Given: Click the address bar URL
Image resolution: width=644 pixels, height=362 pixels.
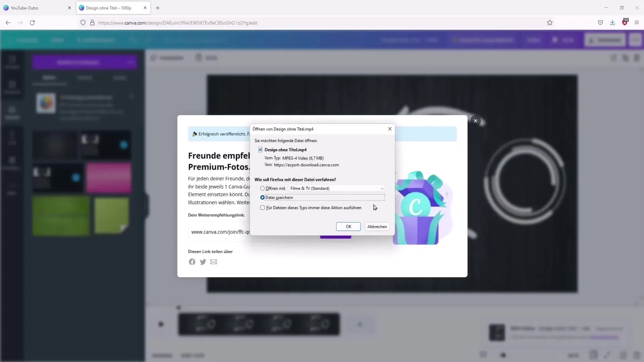Looking at the screenshot, I should pyautogui.click(x=178, y=23).
